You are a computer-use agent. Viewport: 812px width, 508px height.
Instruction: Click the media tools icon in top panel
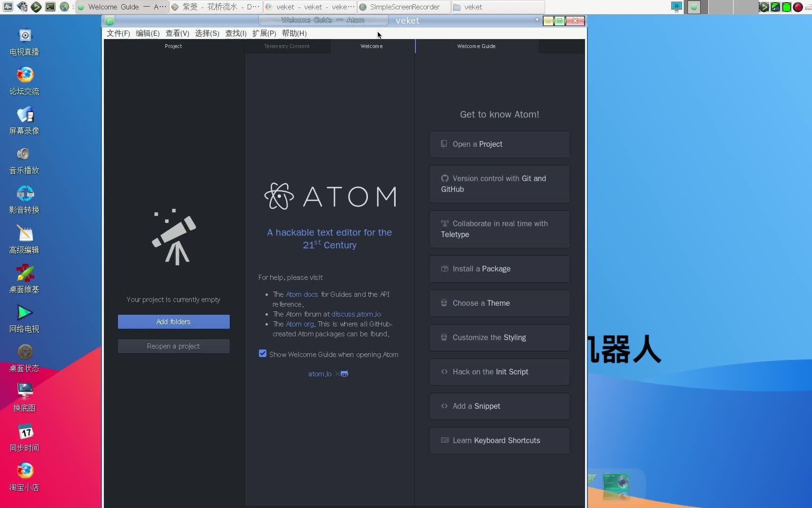click(22, 7)
